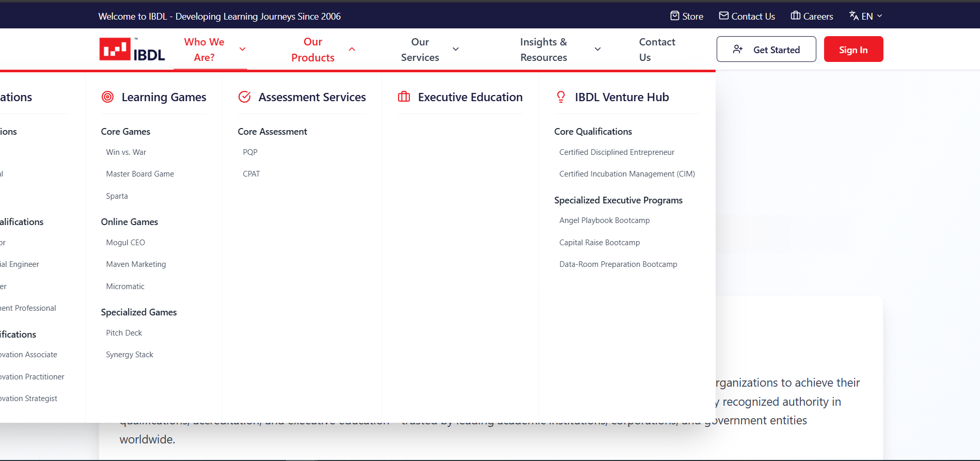This screenshot has width=980, height=461.
Task: Click the Assessment Services checkmark icon
Action: tap(245, 97)
